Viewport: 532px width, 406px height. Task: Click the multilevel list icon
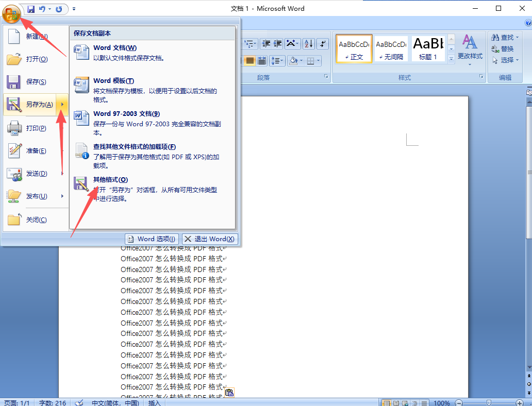[250, 43]
